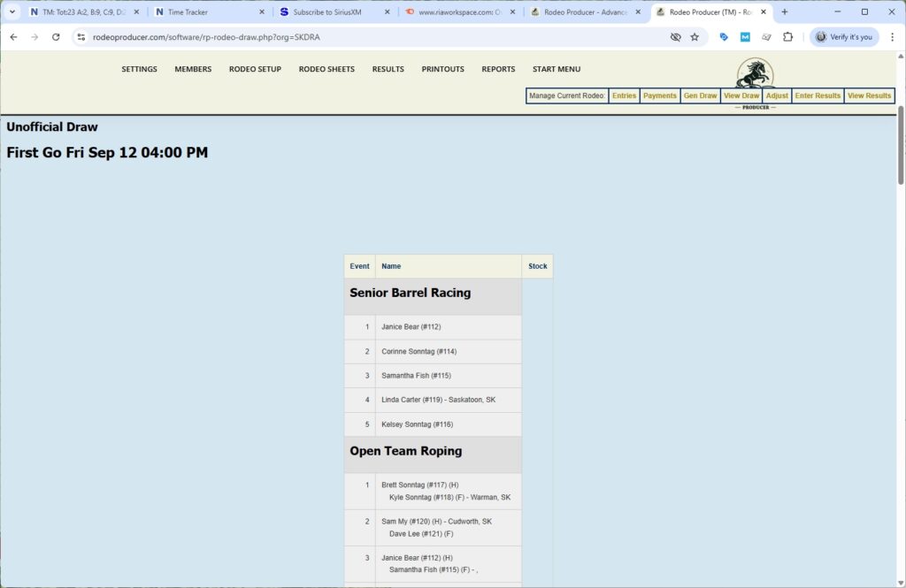Click the Rodeo Producer horse logo
906x588 pixels.
[x=754, y=73]
